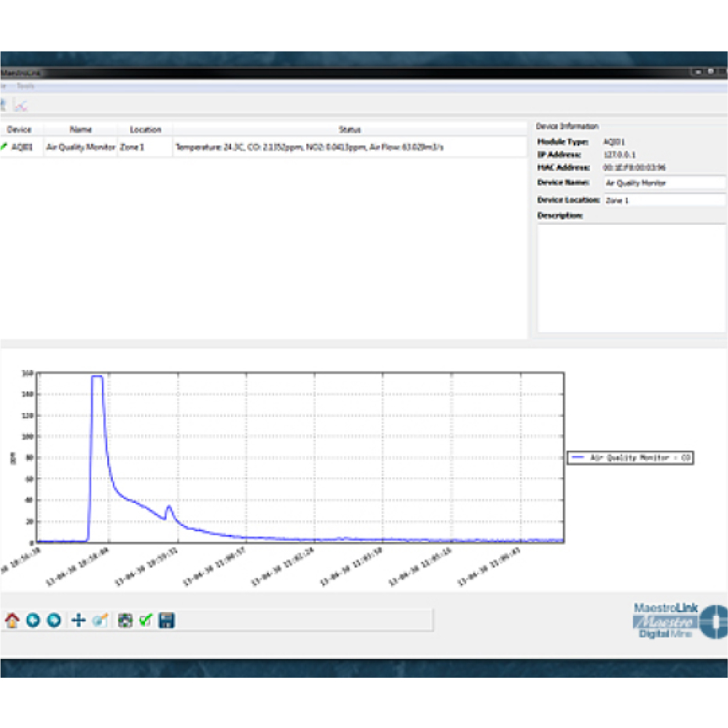Click the Device Location input field

point(664,200)
